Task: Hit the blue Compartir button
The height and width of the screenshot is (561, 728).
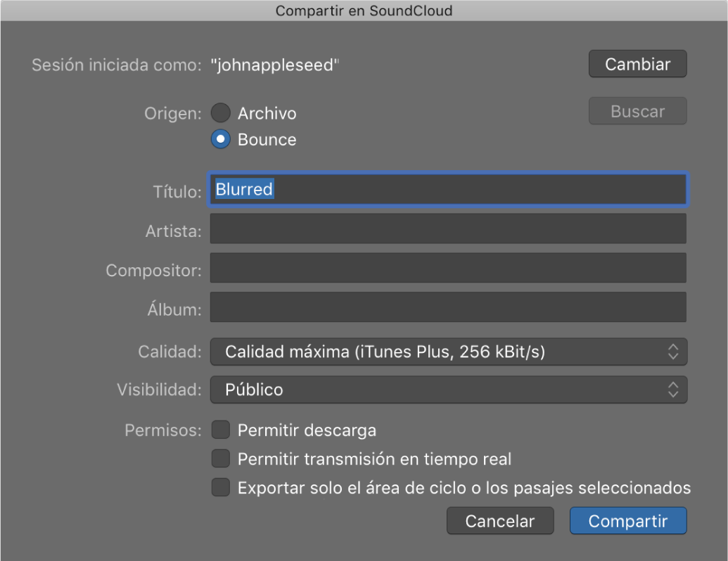Action: click(627, 521)
